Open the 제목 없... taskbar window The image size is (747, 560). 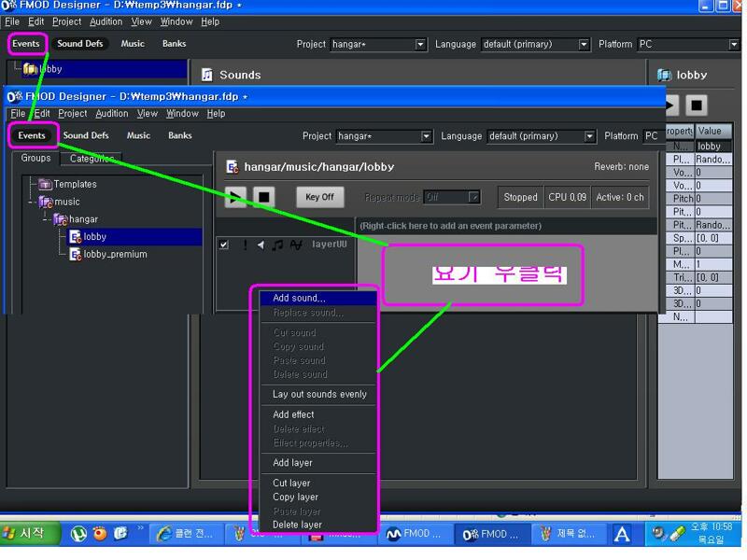[x=568, y=534]
